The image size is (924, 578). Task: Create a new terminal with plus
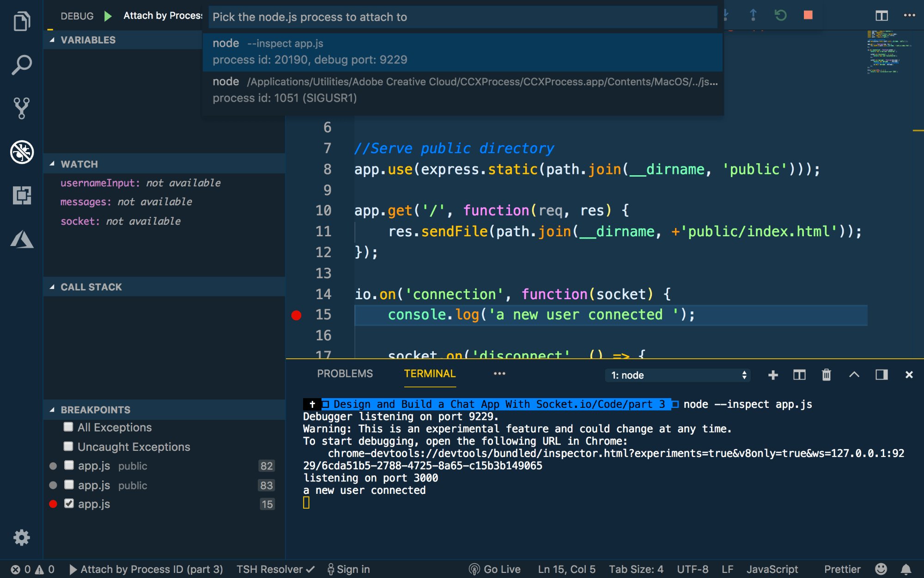click(773, 375)
